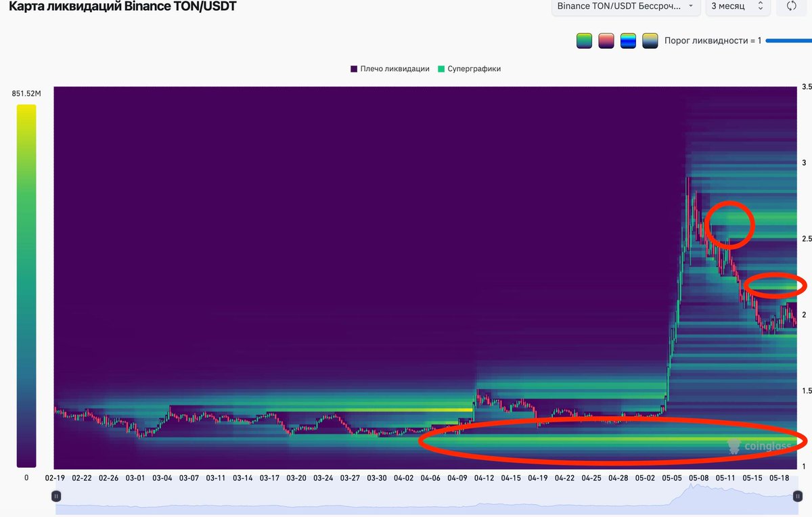Click the refresh chart icon
This screenshot has height=517, width=812.
(792, 5)
